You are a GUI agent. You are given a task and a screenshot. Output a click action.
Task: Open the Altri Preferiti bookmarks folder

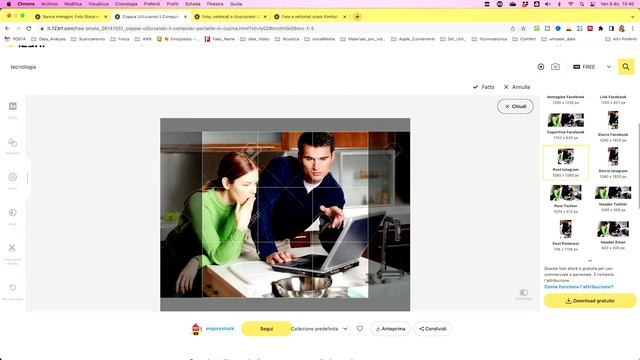pos(620,39)
